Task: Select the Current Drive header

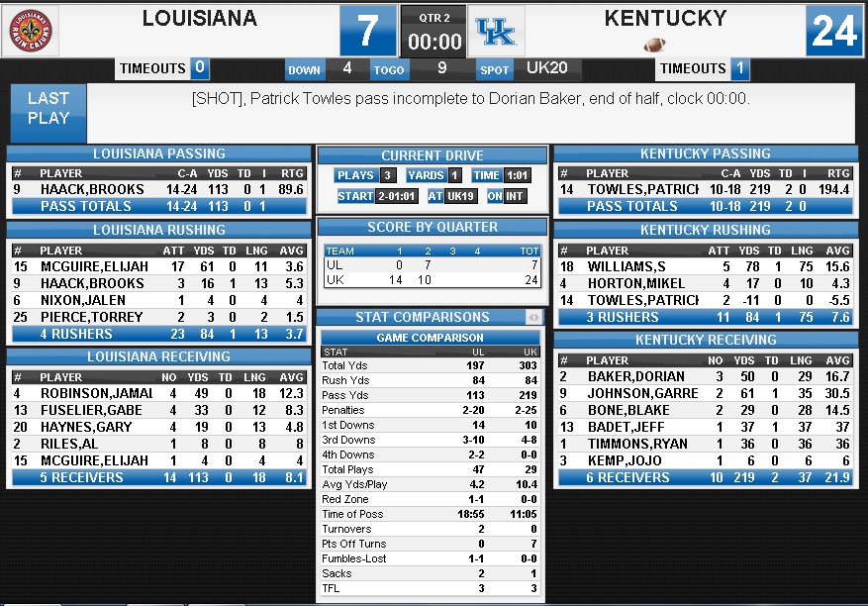Action: click(433, 155)
